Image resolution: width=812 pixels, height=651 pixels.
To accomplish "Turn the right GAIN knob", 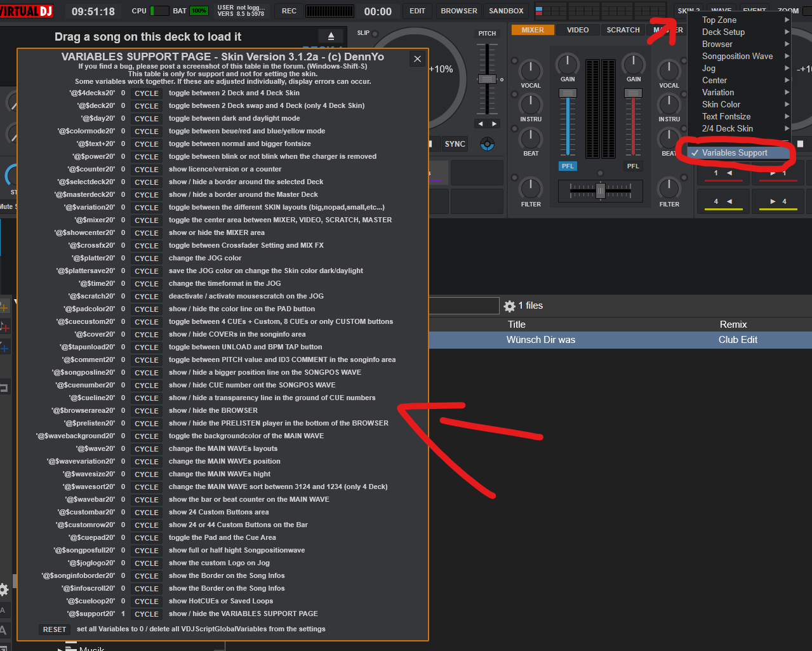I will pos(634,64).
